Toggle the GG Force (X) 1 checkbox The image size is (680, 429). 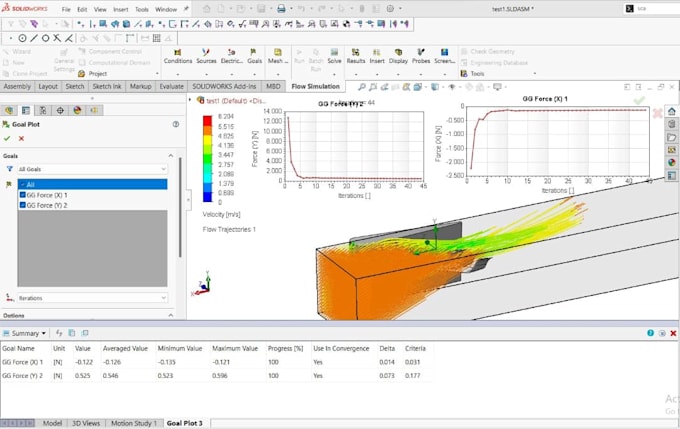tap(23, 195)
